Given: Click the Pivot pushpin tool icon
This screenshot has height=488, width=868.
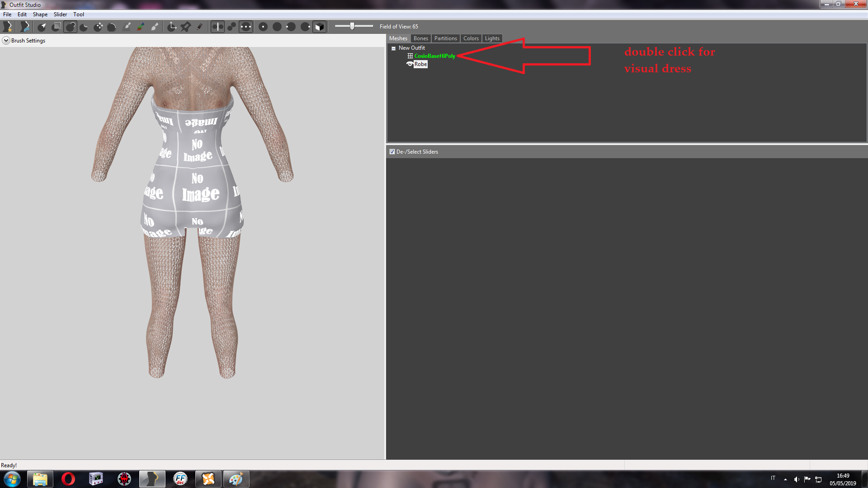Looking at the screenshot, I should (185, 27).
